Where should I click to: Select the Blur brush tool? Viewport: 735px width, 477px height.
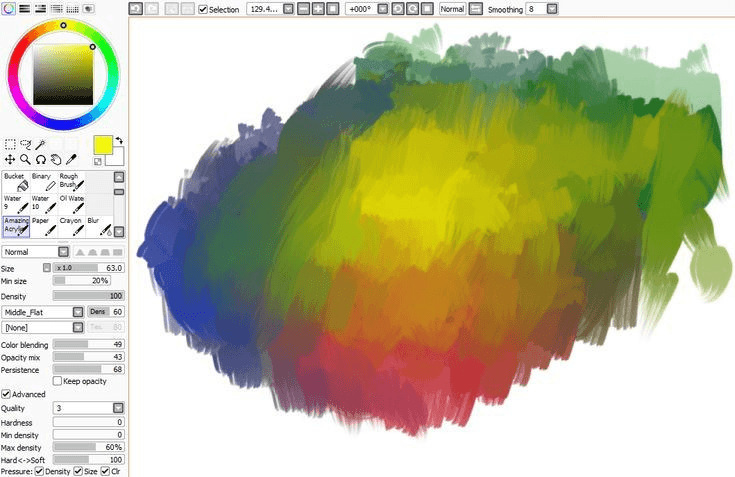99,226
